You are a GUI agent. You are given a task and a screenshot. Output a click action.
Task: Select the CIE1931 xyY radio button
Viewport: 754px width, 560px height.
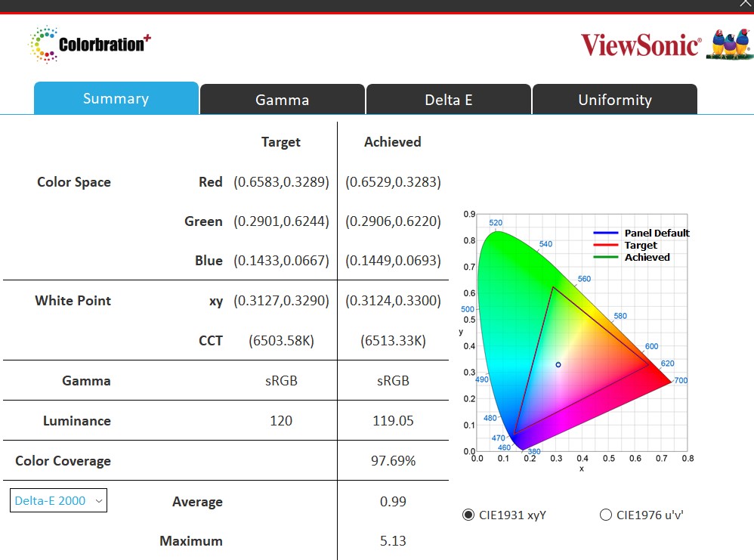pos(468,515)
